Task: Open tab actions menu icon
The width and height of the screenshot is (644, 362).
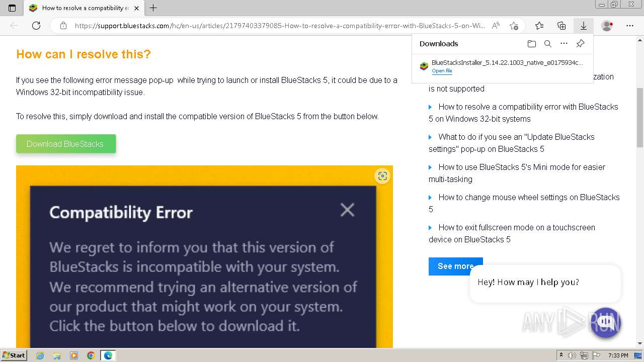Action: click(12, 8)
